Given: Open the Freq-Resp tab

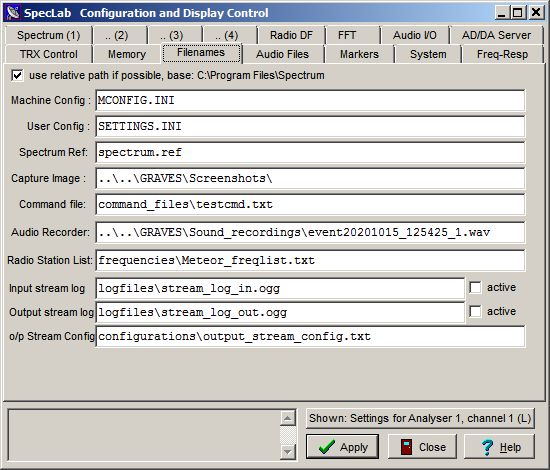Looking at the screenshot, I should [x=502, y=54].
